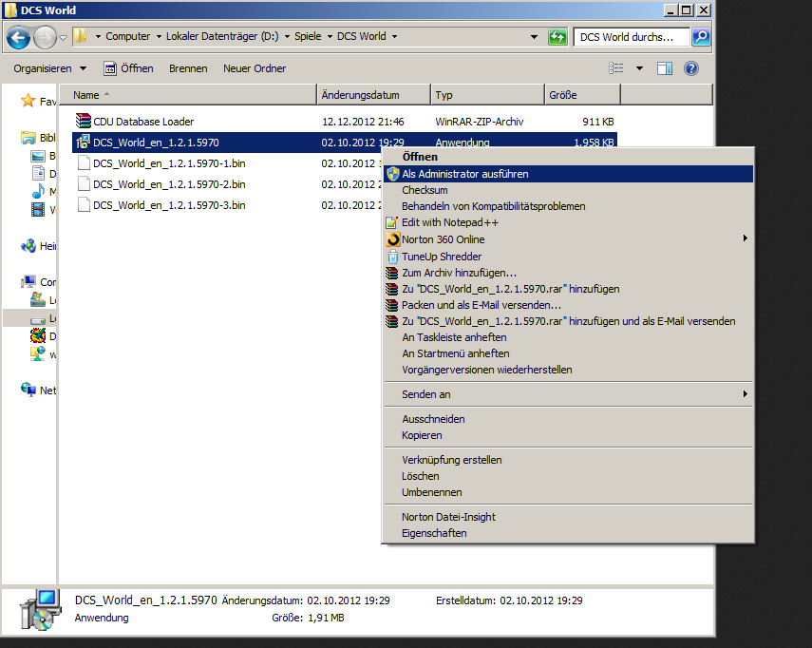Choose 'Löschen' in the context menu
The image size is (812, 648).
coord(568,476)
